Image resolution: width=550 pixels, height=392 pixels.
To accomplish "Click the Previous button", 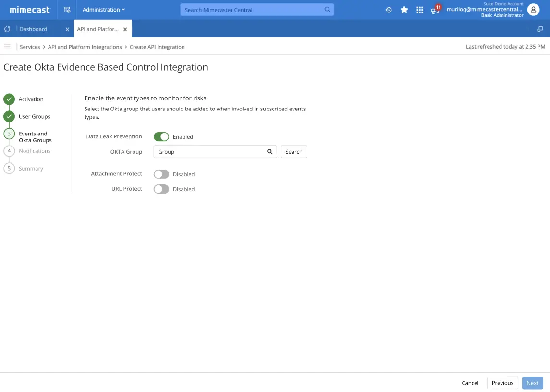I will click(x=502, y=383).
